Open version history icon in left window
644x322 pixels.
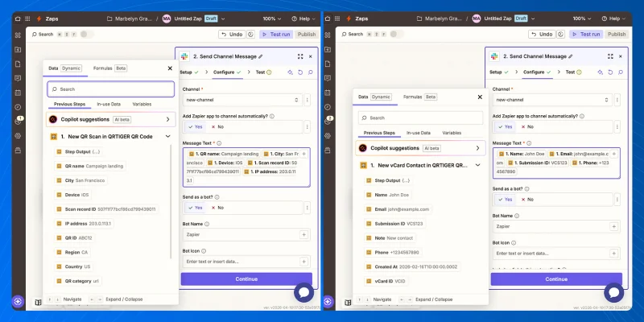coord(250,34)
